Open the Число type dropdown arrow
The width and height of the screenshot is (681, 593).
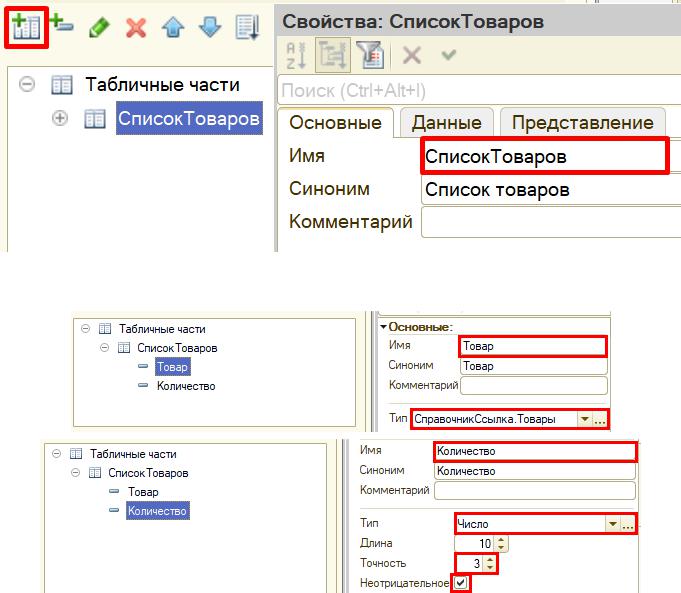612,524
